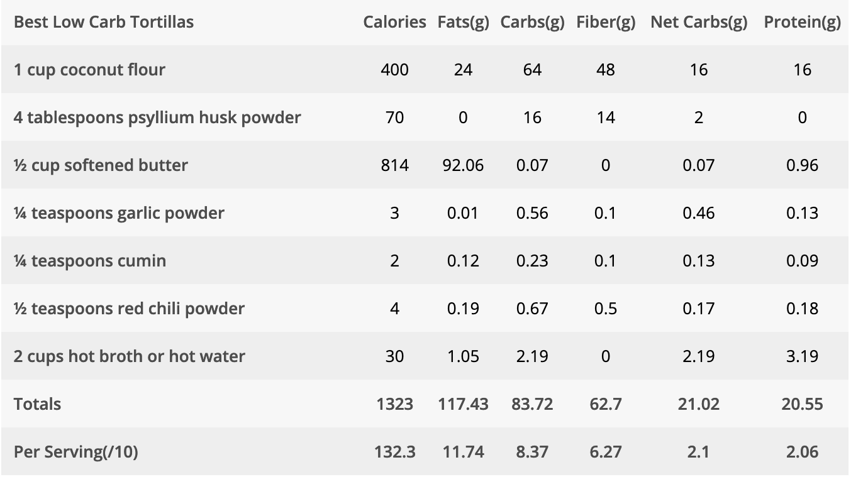Select the ½ cup softened butter label
Screen dimensions: 868x489
pos(101,165)
